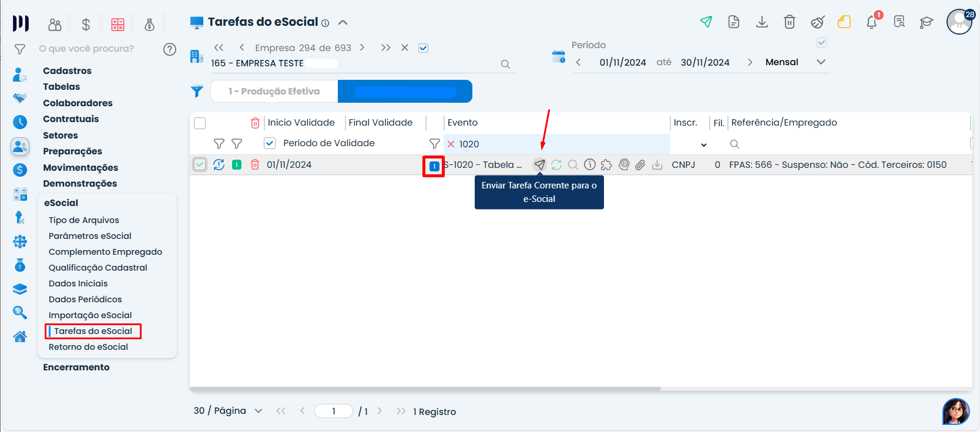Clear the company selection with the X button
The image size is (980, 432).
(x=405, y=48)
